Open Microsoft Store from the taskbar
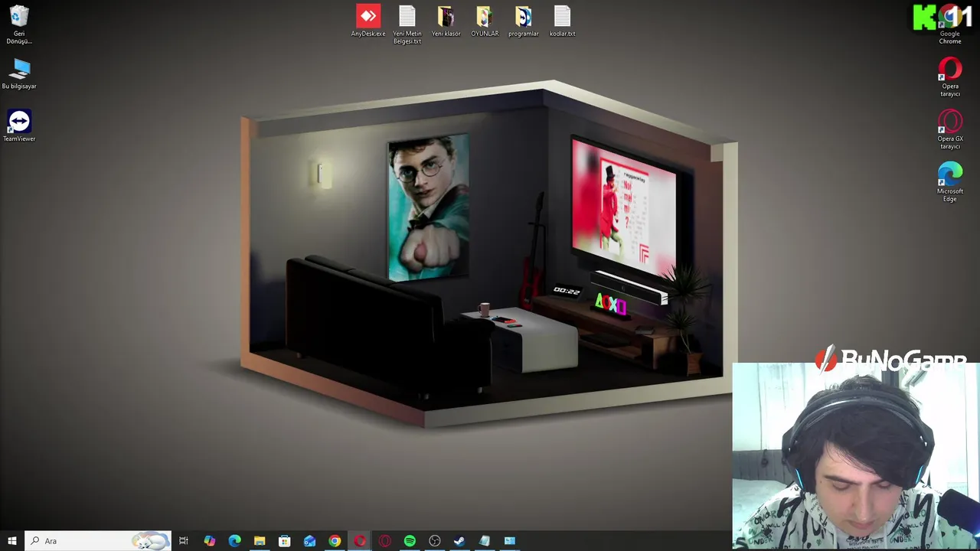The width and height of the screenshot is (980, 551). [x=284, y=541]
